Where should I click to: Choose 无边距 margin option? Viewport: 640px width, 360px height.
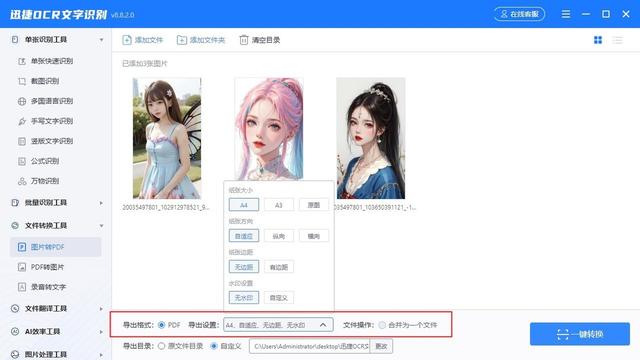[x=244, y=267]
